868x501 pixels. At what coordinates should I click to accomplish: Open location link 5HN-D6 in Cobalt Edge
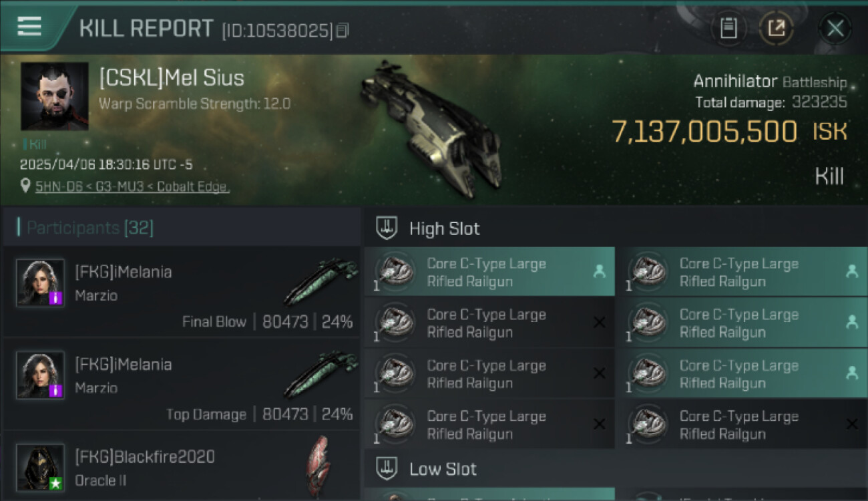pyautogui.click(x=132, y=186)
